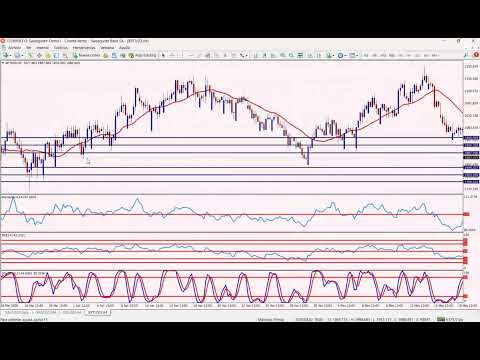Tile the chart windows icon
Image resolution: width=480 pixels, height=360 pixels.
click(x=300, y=55)
